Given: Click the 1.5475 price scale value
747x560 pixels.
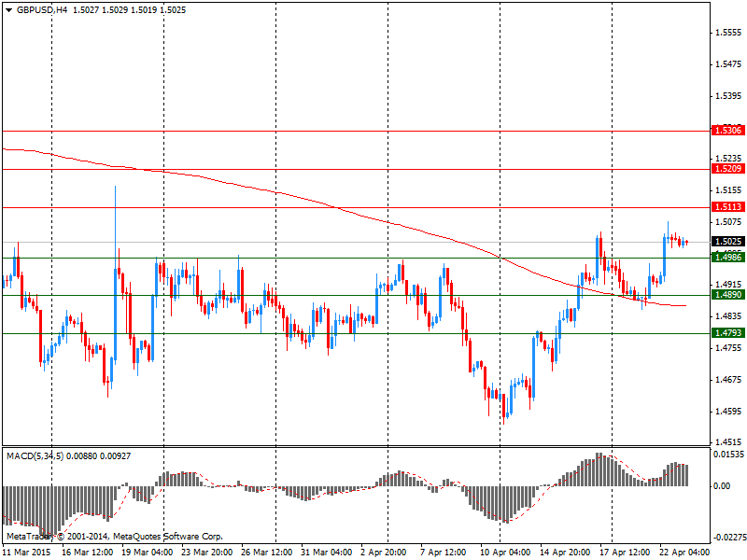Looking at the screenshot, I should 728,64.
